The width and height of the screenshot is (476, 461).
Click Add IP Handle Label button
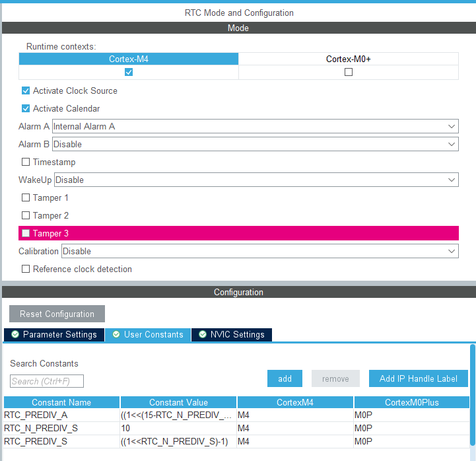[x=419, y=378]
